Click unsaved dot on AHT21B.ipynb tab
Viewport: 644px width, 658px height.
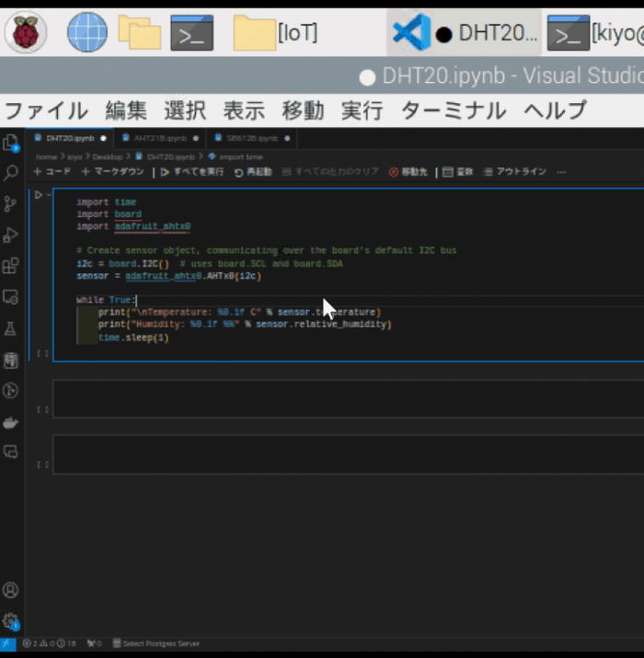point(196,138)
